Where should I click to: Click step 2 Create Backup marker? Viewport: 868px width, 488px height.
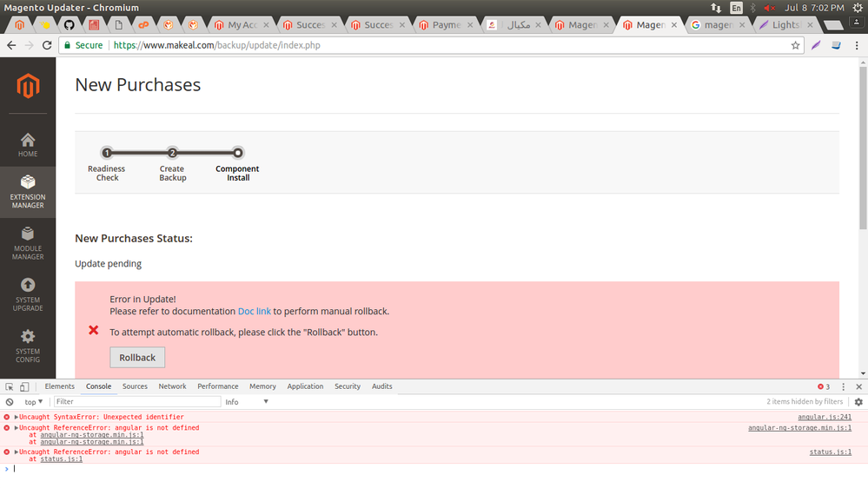(172, 153)
